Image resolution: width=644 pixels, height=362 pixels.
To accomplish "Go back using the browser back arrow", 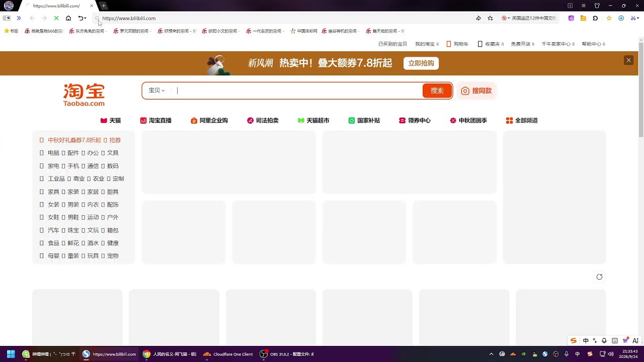I will (x=32, y=18).
